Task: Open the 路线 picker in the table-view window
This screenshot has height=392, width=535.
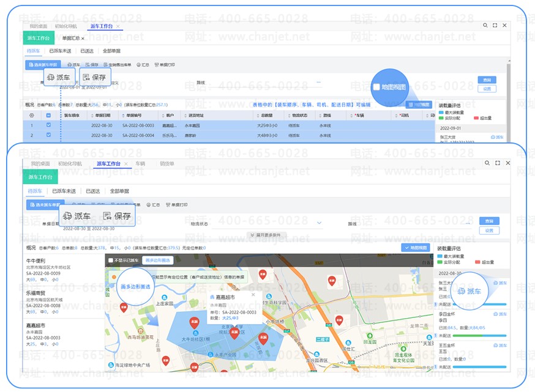Action: point(318,82)
